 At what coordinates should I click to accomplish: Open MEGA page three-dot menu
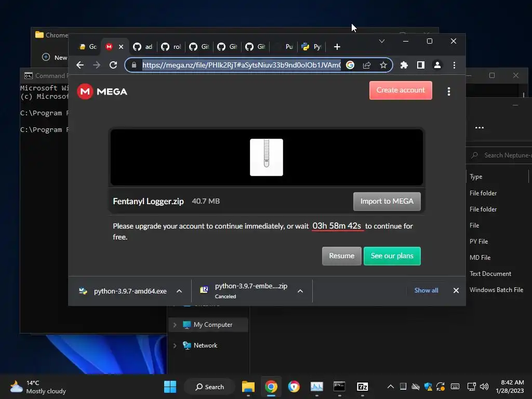coord(449,91)
